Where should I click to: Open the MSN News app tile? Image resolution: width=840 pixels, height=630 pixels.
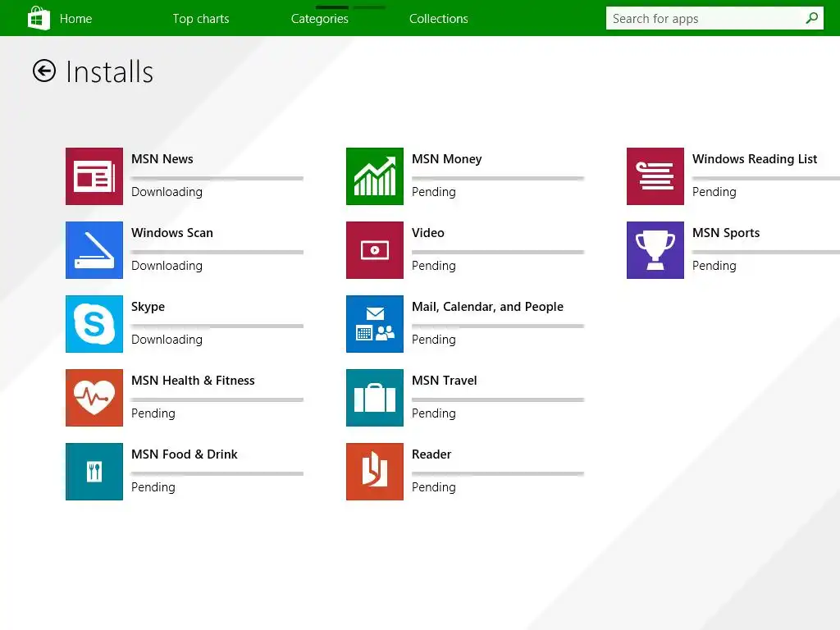point(94,176)
